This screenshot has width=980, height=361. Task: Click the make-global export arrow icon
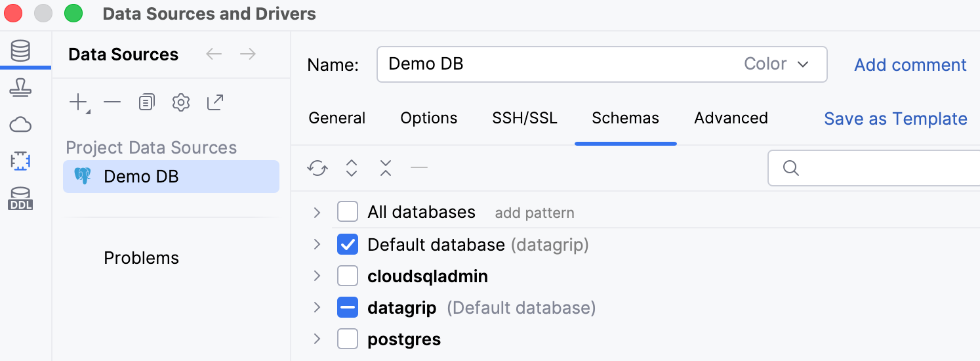(215, 102)
